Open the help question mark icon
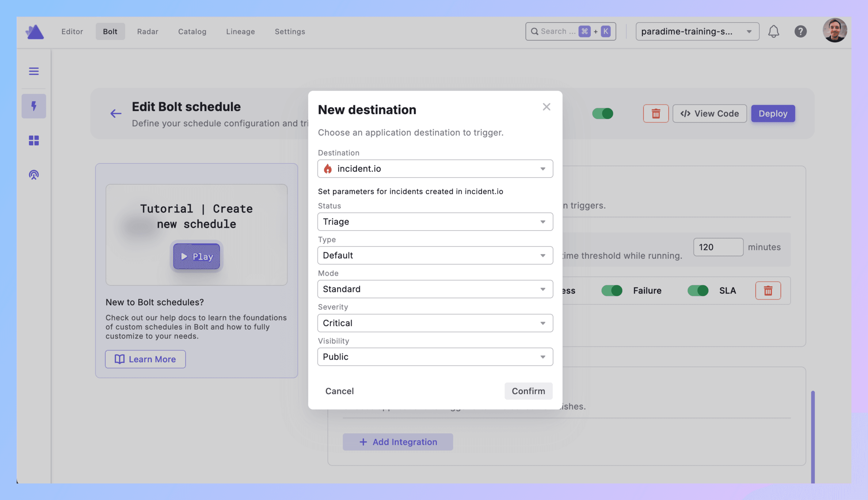This screenshot has height=500, width=868. (x=800, y=32)
